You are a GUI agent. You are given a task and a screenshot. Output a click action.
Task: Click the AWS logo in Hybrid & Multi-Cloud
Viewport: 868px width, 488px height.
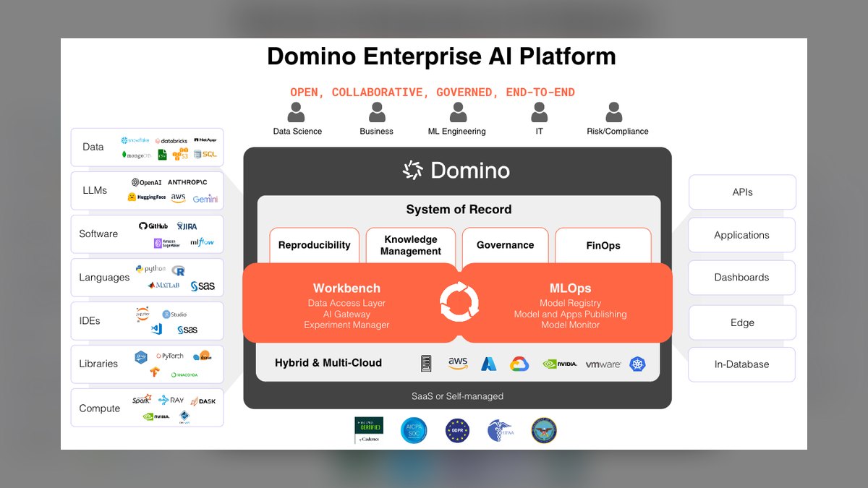458,364
